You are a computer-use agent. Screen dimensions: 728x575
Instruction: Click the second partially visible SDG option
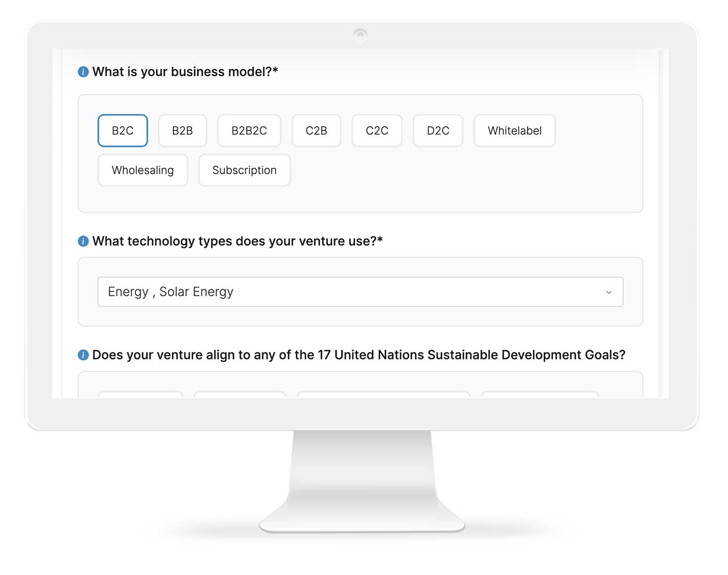tap(240, 395)
